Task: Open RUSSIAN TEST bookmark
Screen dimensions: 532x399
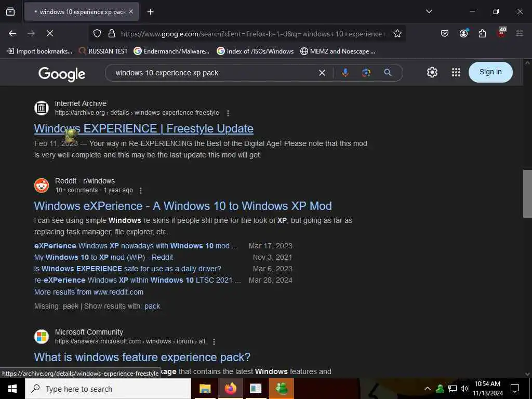Action: [x=103, y=51]
